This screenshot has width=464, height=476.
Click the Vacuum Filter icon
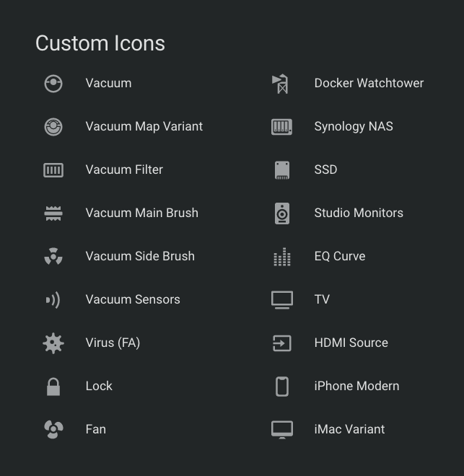[x=53, y=170]
